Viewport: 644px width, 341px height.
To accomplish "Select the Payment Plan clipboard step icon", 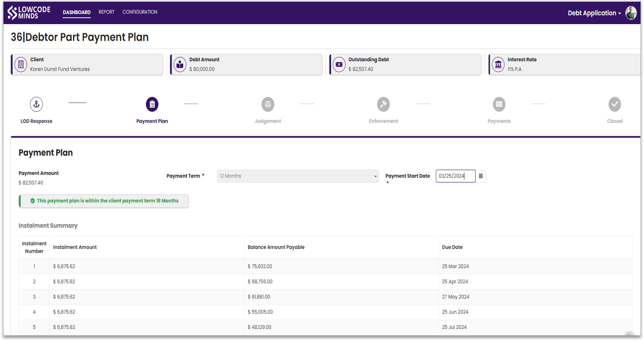I will [152, 104].
